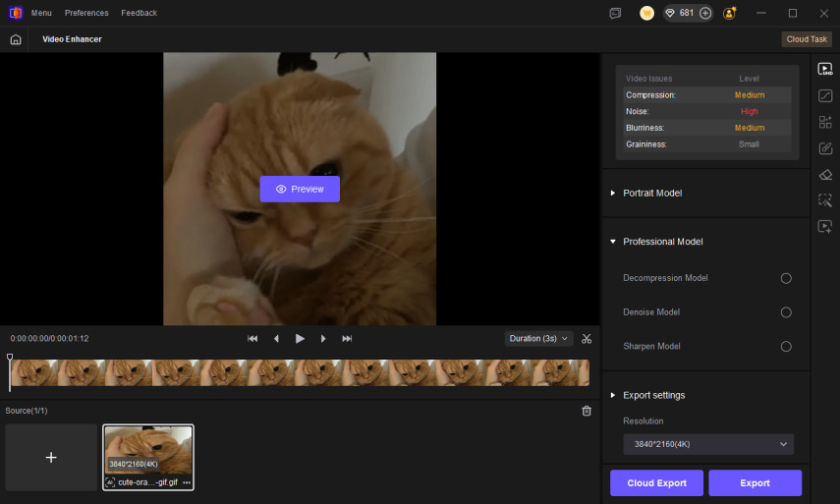Screen dimensions: 840x504
Task: Click the Video Enhancer title label
Action: 72,39
